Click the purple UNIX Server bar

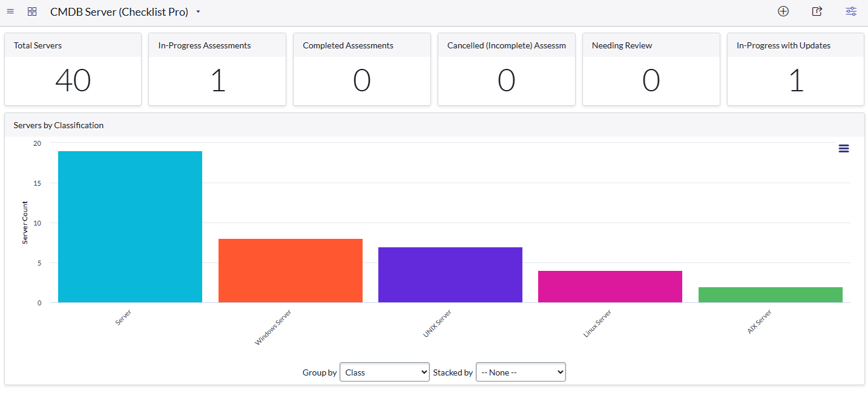coord(450,273)
